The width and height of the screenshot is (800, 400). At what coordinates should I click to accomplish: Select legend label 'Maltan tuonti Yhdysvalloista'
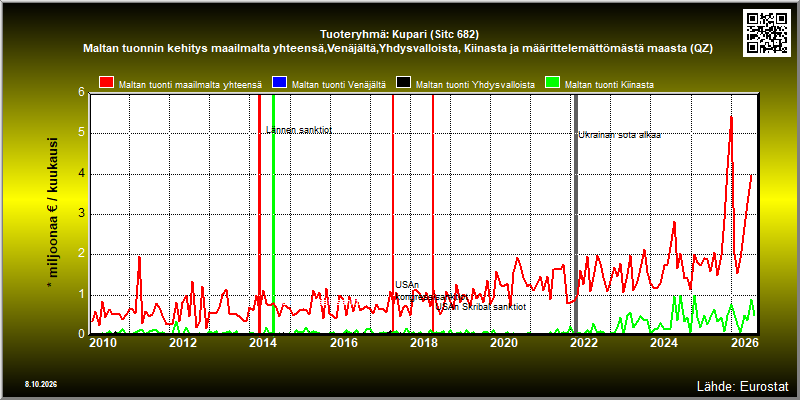[475, 85]
